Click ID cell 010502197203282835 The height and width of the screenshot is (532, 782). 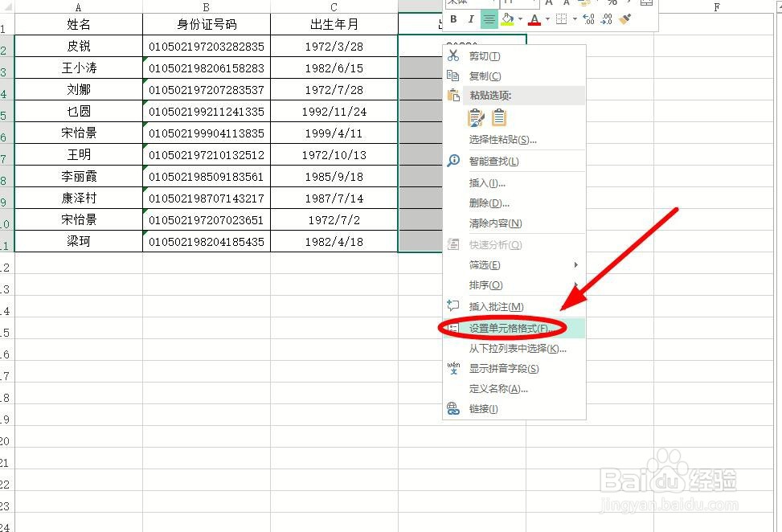[207, 46]
